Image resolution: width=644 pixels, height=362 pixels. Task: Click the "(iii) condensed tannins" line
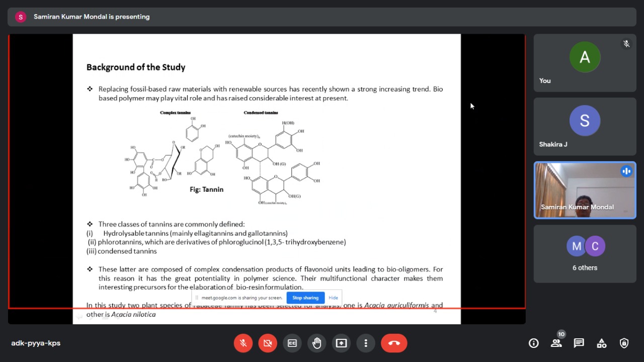[x=121, y=251]
